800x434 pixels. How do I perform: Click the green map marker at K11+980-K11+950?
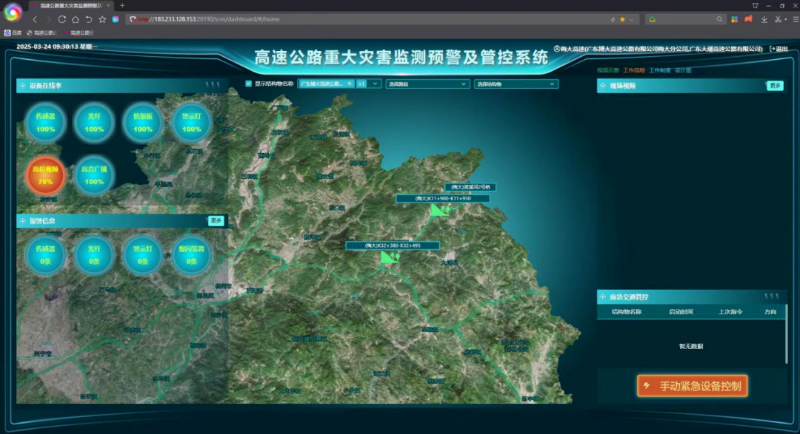437,210
